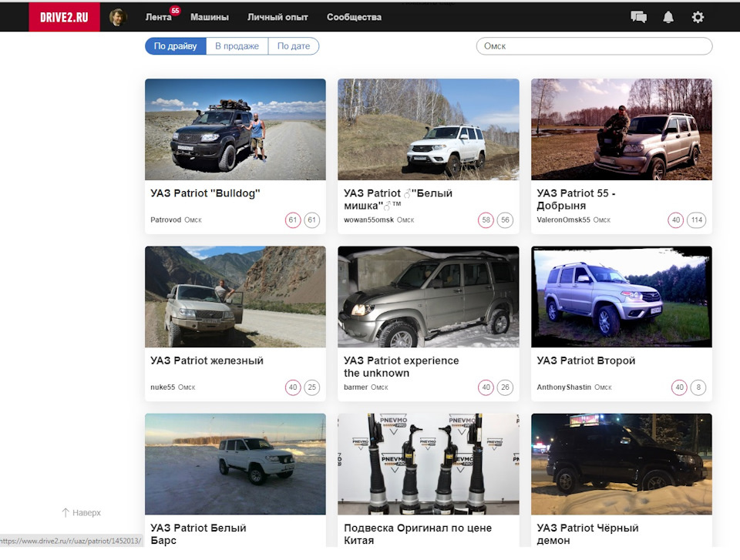
Task: Click gray 56 counter on Белый мишка card
Action: click(505, 220)
